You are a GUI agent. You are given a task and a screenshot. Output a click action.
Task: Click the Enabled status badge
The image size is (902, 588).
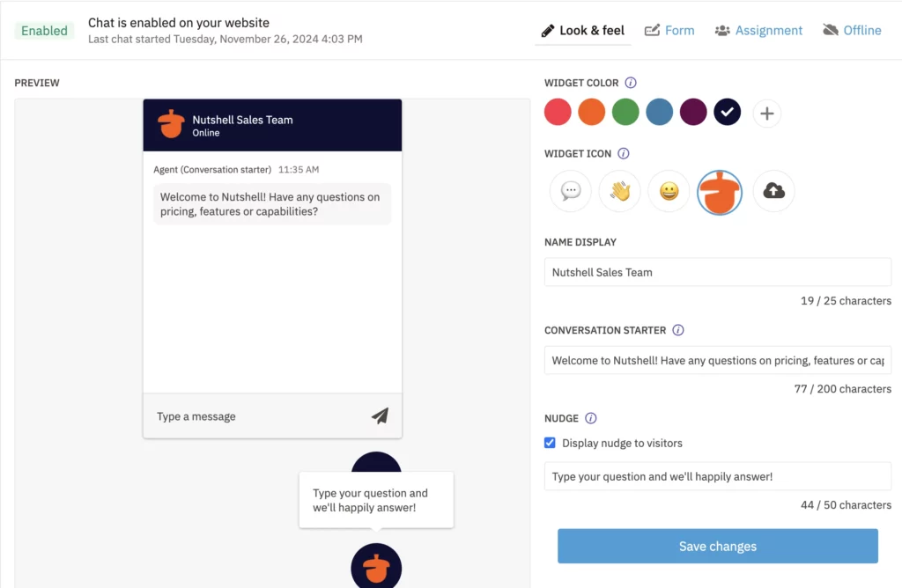tap(44, 31)
